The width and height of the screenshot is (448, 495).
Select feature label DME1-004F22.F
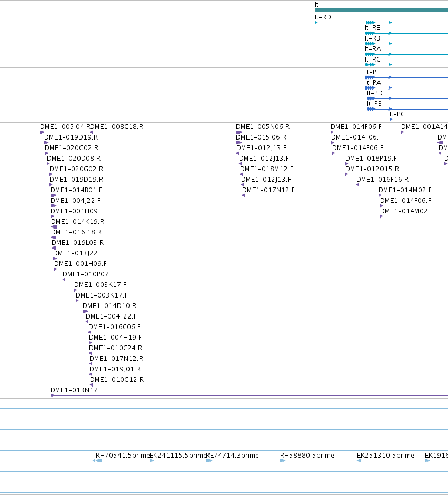pos(112,316)
